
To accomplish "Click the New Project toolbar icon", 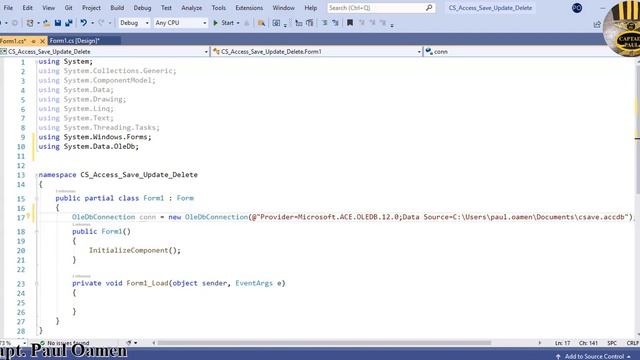I will [x=30, y=23].
